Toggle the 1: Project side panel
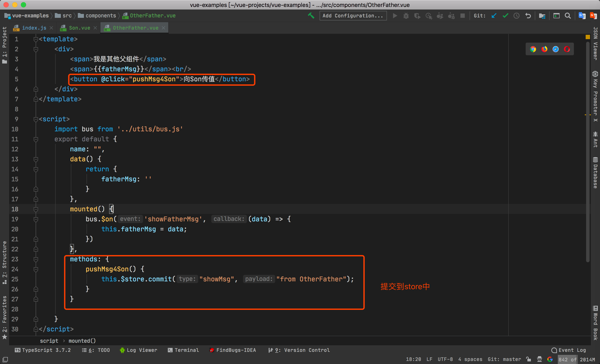Image resolution: width=600 pixels, height=364 pixels. [x=5, y=45]
